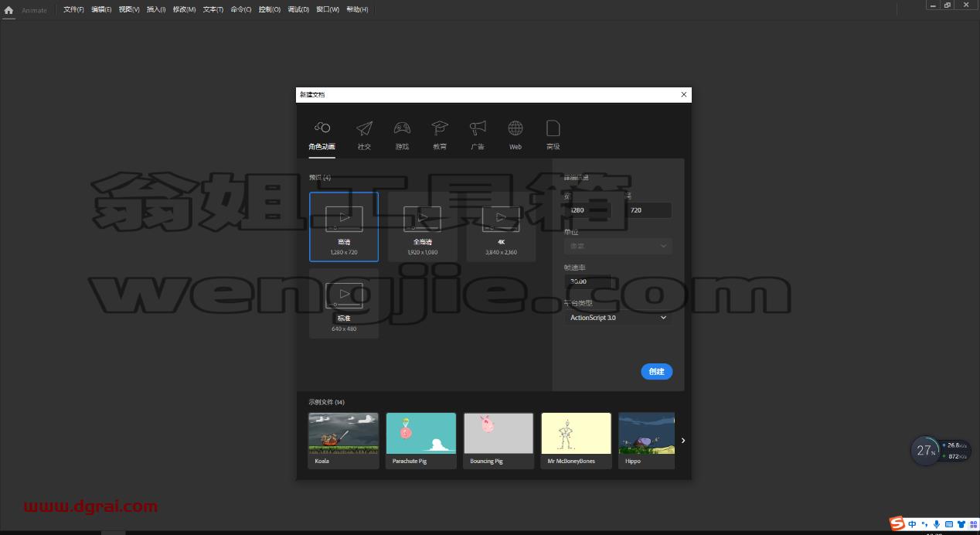Choose the 4K 3840 x 2160 preset
Screen dimensions: 980x535
click(x=501, y=227)
